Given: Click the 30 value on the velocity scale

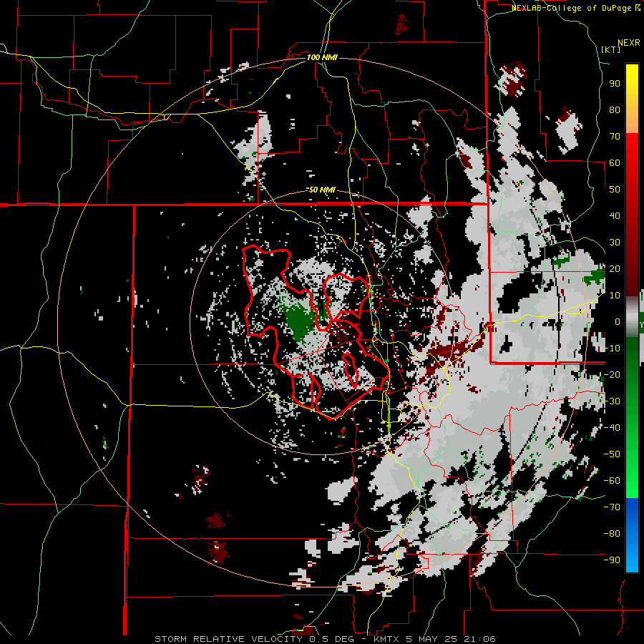Looking at the screenshot, I should pos(615,243).
